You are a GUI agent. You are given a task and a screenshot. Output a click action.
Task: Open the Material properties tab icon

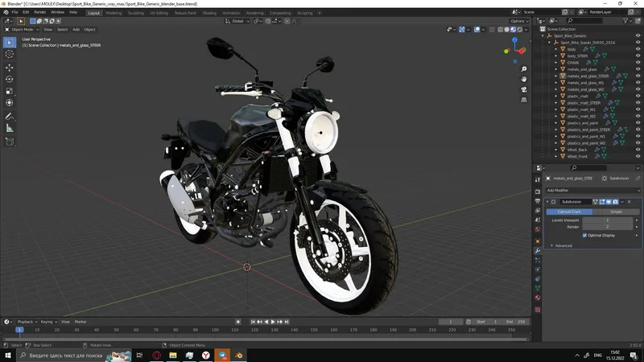538,298
